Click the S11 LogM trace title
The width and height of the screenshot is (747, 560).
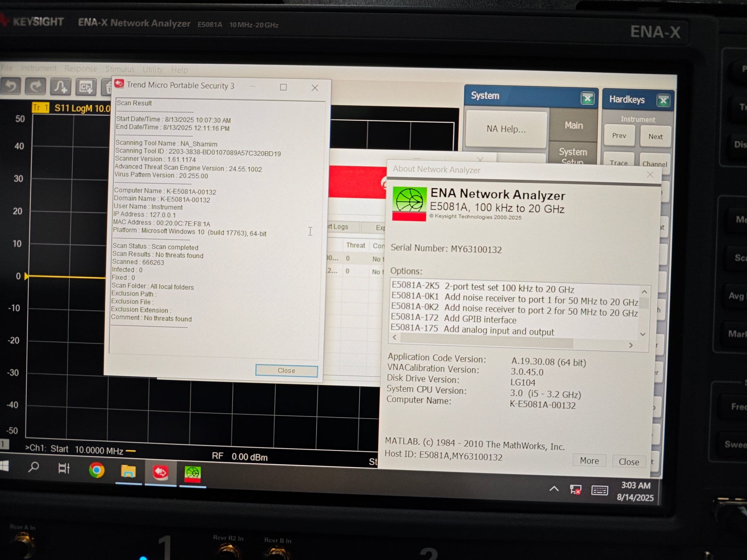point(82,108)
